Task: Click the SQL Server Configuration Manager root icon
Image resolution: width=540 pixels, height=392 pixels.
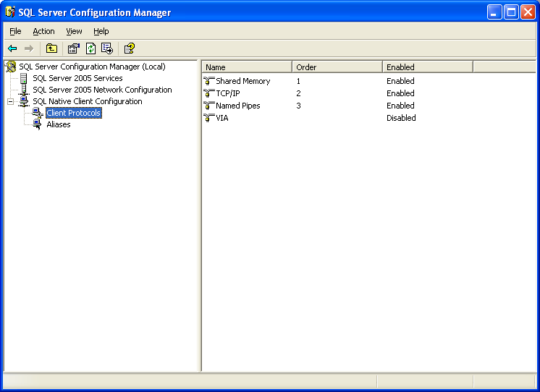Action: click(11, 67)
